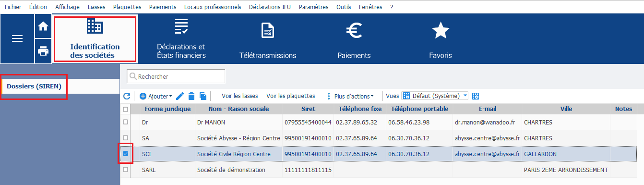Screen dimensions: 644x185
Task: Click Siret 07955545400044
Action: tap(308, 122)
